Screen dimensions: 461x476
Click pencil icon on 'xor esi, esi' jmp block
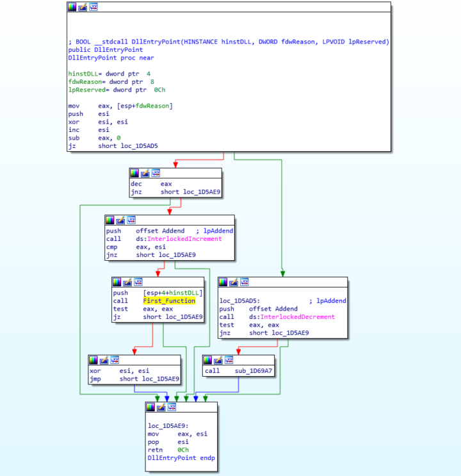pos(104,360)
